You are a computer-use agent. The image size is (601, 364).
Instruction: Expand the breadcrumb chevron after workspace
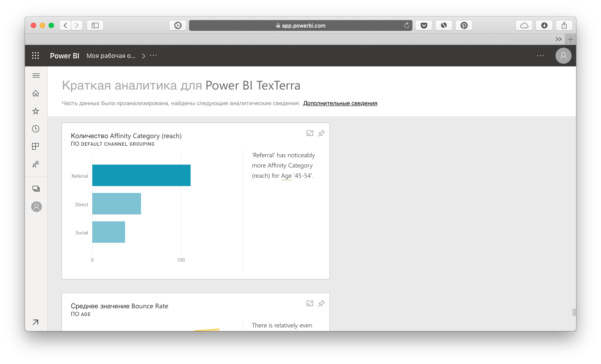[144, 56]
